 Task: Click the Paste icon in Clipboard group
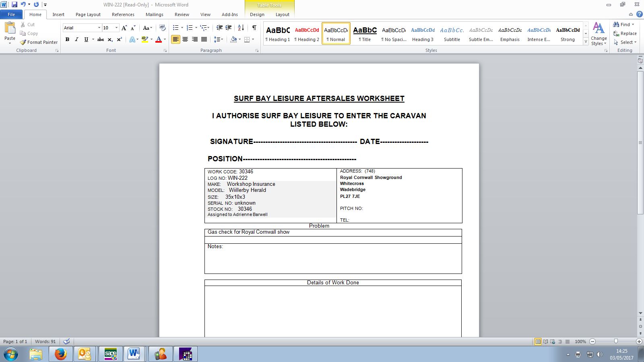[x=10, y=28]
